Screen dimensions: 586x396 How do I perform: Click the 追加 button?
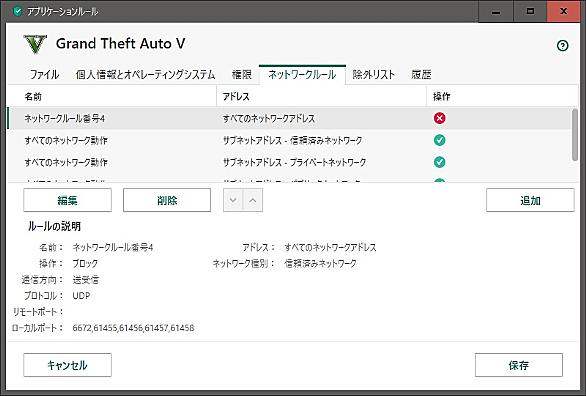click(530, 200)
